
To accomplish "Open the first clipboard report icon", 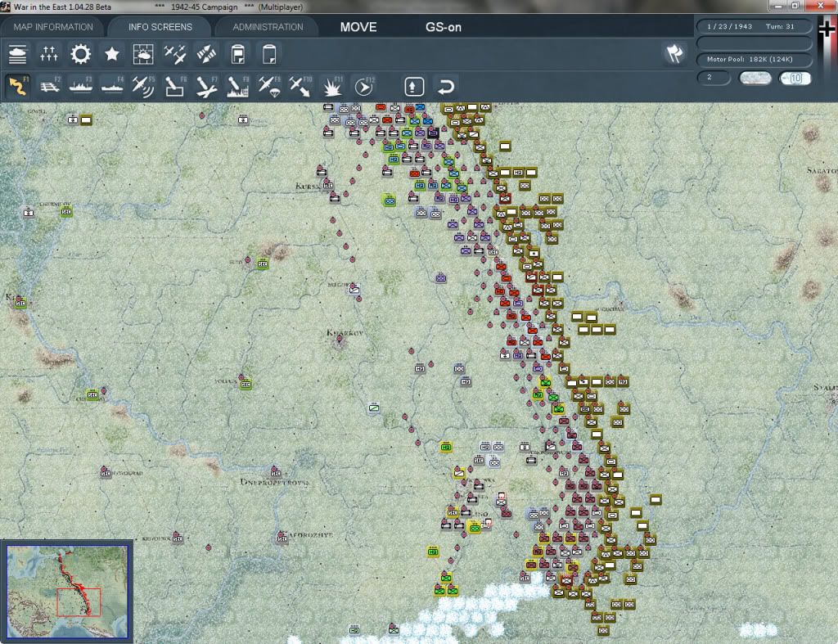I will 238,55.
